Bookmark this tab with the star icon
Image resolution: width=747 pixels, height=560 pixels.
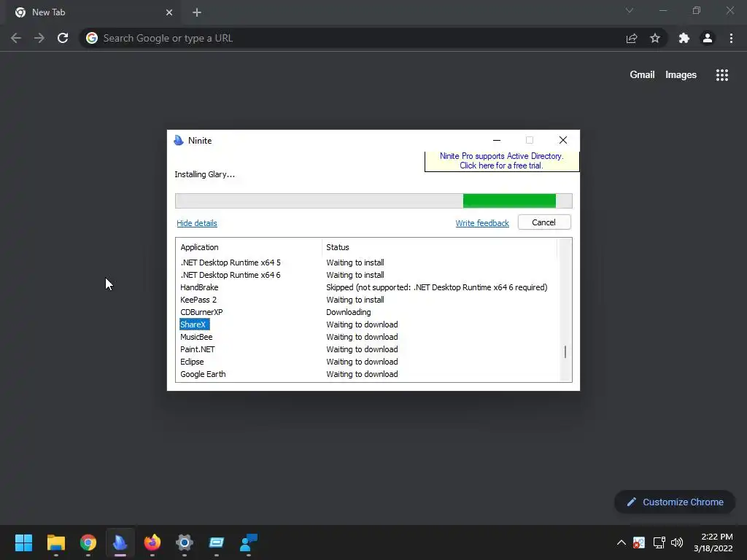pos(655,38)
